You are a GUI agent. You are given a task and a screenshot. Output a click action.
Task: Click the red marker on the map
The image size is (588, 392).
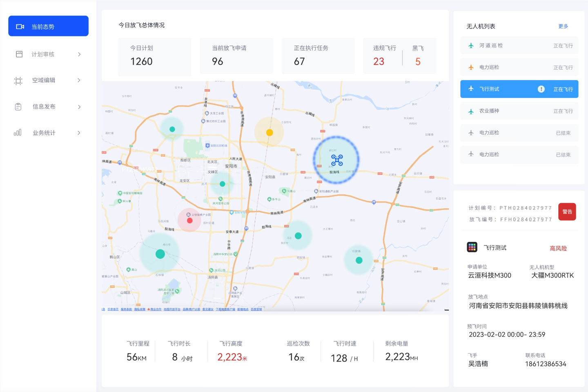pos(189,220)
